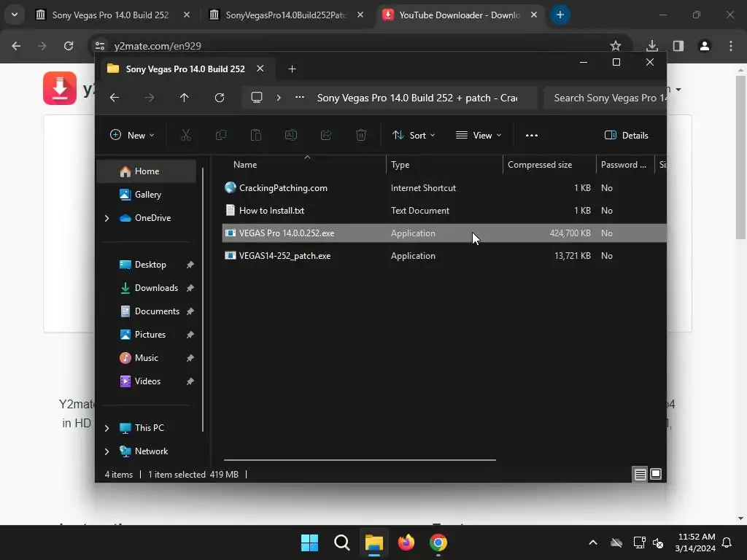Expand the Network tree node
Image resolution: width=747 pixels, height=560 pixels.
coord(107,451)
